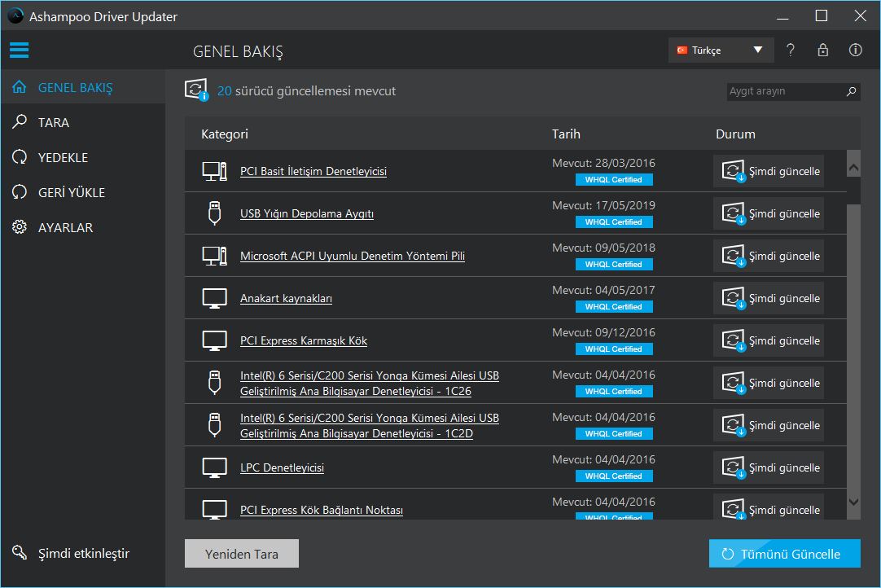This screenshot has width=881, height=588.
Task: Click the device icon for Microsoft ACPI battery row
Action: point(215,256)
